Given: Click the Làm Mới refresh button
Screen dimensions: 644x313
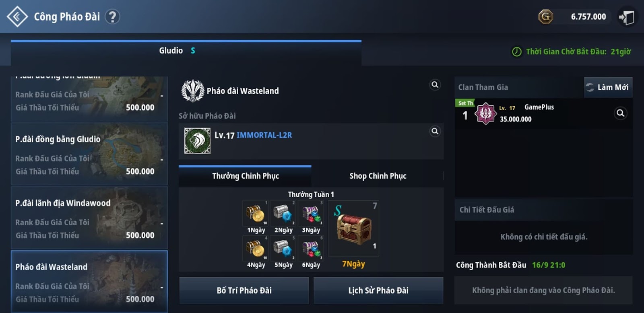Looking at the screenshot, I should [608, 87].
